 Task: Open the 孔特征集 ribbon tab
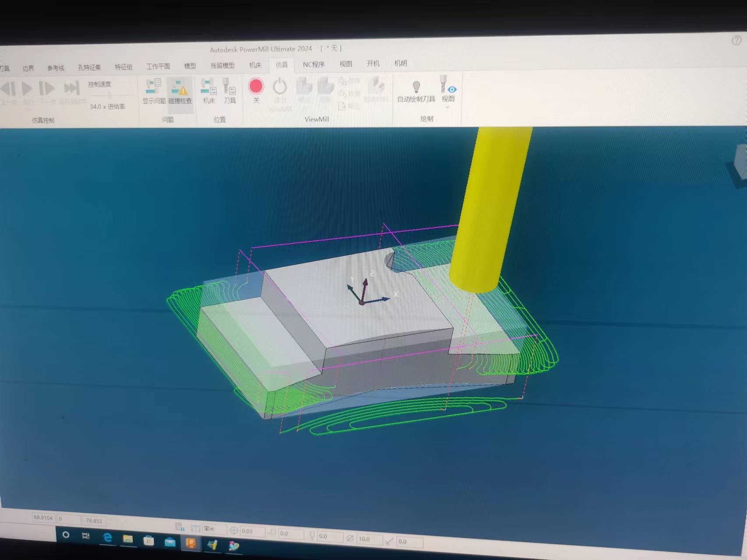point(89,67)
